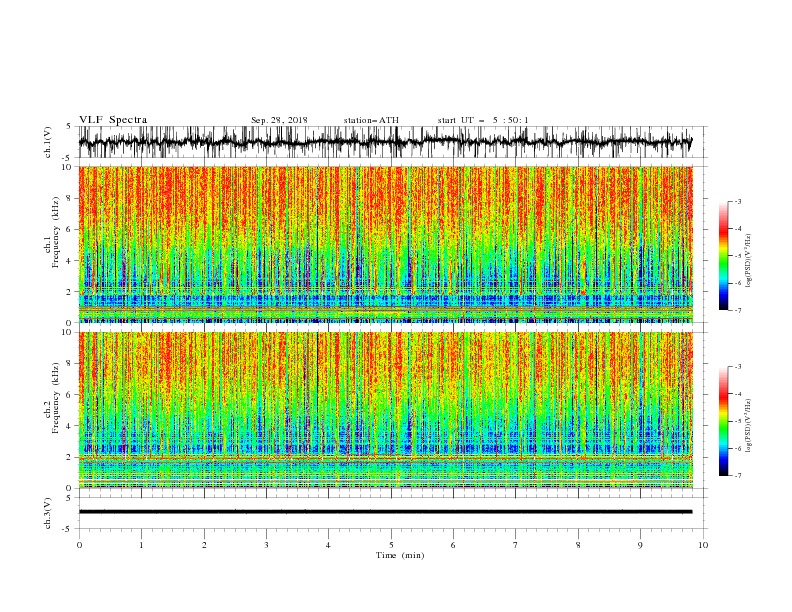The width and height of the screenshot is (792, 612).
Task: Click time axis tick label "1"
Action: [142, 545]
